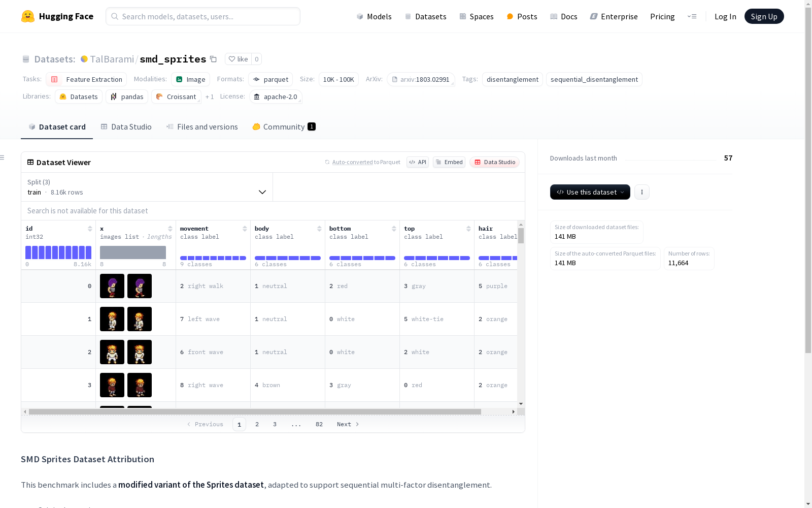Click the table's horizontal scrollbar
812x508 pixels.
255,411
